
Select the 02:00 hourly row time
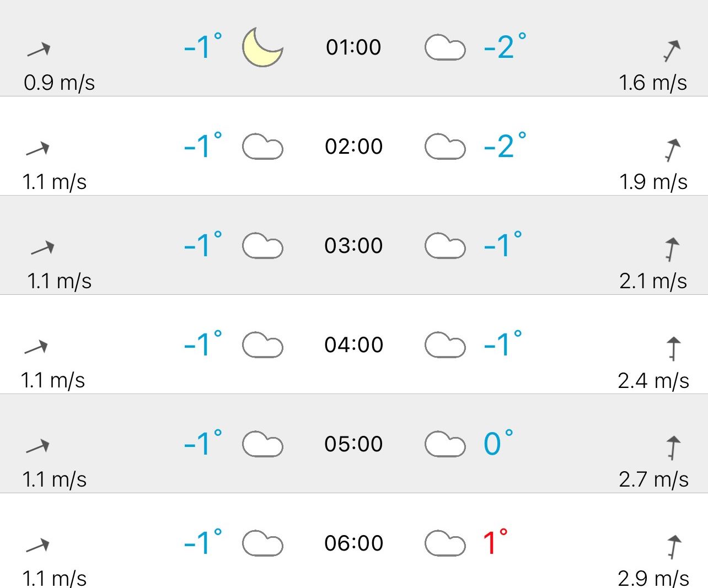[x=353, y=147]
